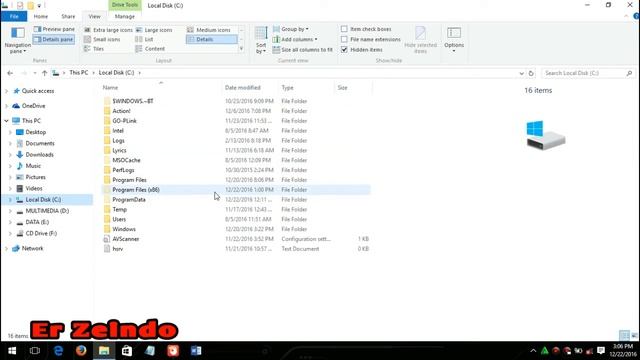Screen dimensions: 640x360
Task: Switch to Small icons layout
Action: pyautogui.click(x=102, y=40)
